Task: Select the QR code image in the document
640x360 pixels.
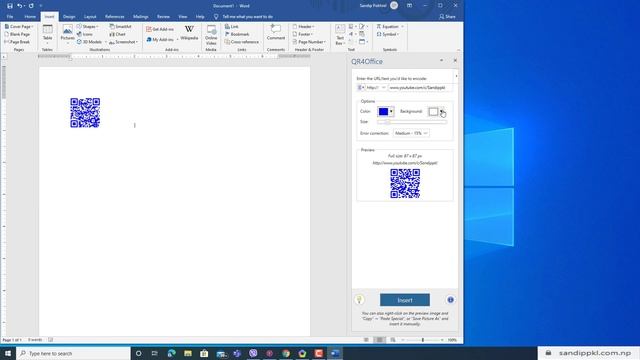Action: click(85, 113)
